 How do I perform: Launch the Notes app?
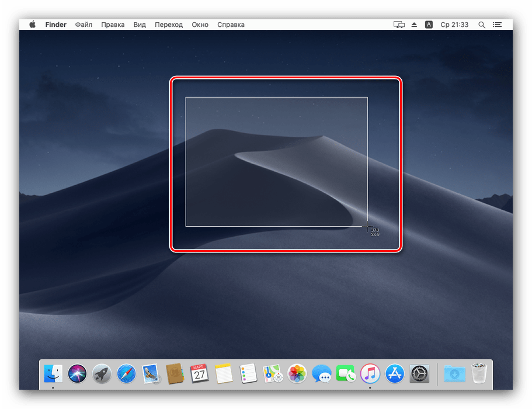pyautogui.click(x=223, y=374)
